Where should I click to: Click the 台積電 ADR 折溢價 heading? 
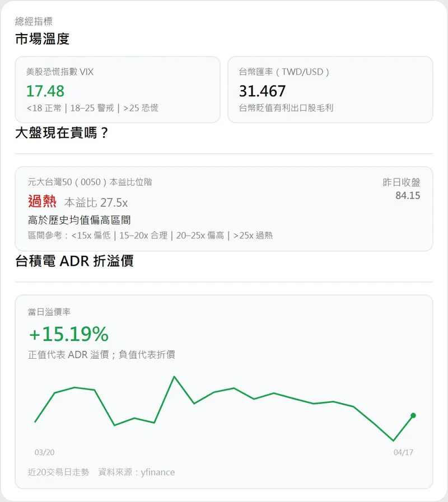pos(74,261)
